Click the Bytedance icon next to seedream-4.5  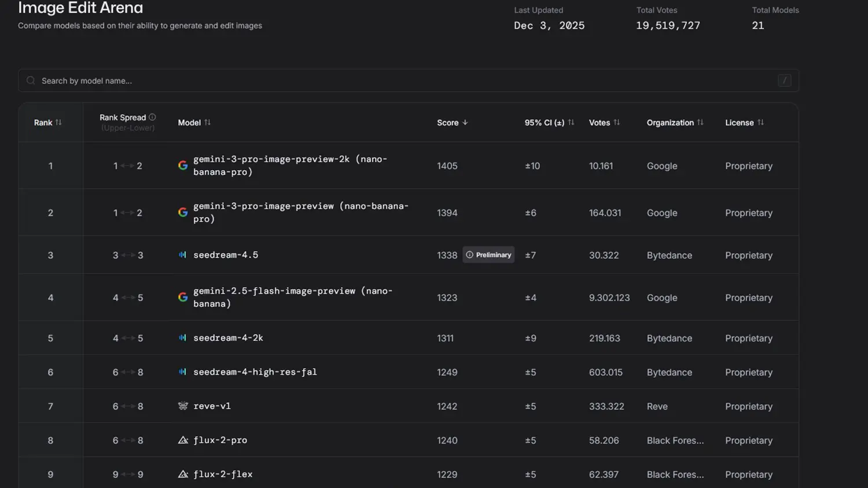pyautogui.click(x=183, y=255)
